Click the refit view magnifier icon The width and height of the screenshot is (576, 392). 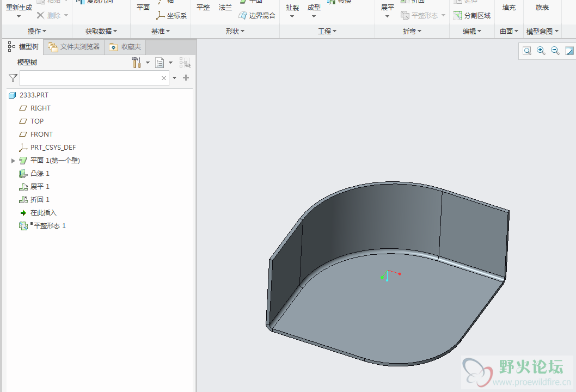(x=527, y=51)
